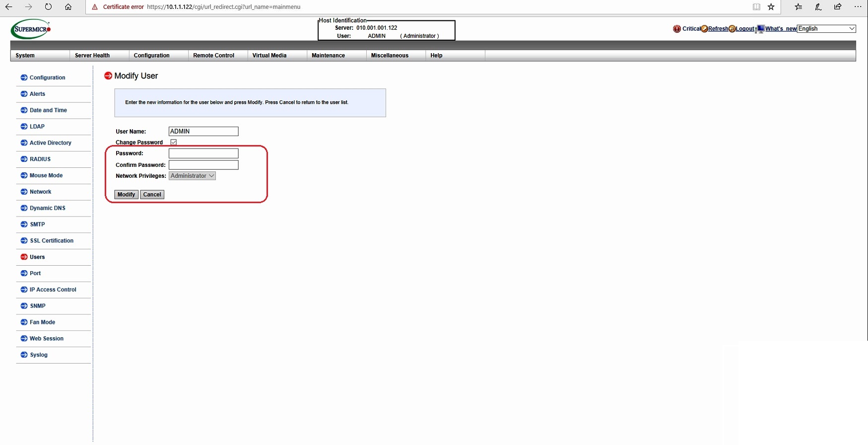Click the Refresh link

(718, 29)
